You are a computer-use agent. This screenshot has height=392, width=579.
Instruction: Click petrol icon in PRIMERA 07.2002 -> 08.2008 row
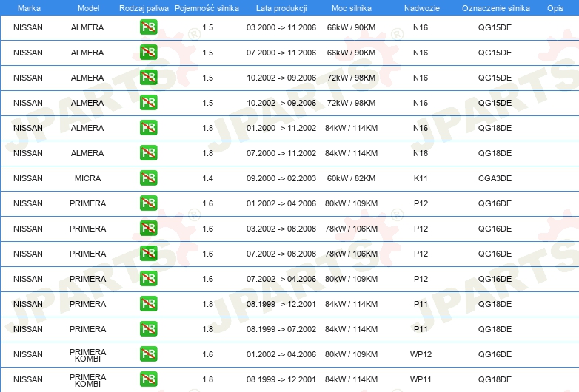click(148, 254)
